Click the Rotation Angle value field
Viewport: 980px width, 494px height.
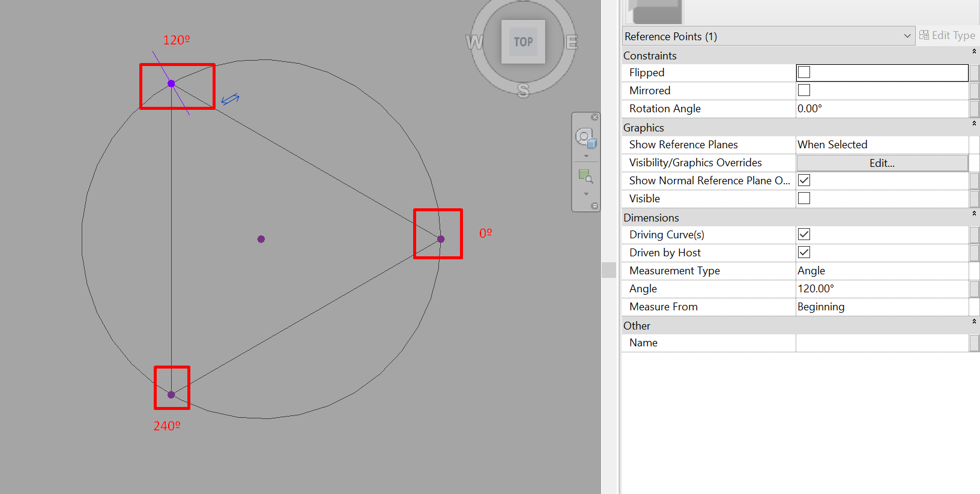coord(882,109)
